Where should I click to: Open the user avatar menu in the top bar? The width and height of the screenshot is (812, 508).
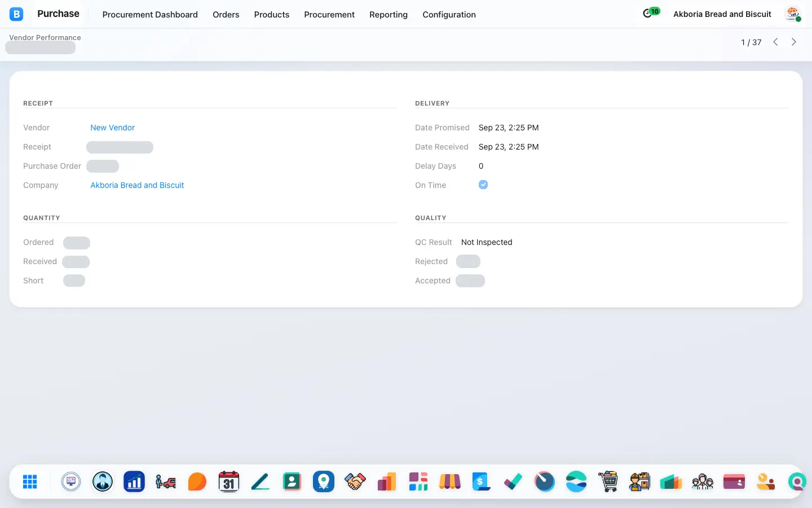click(793, 14)
